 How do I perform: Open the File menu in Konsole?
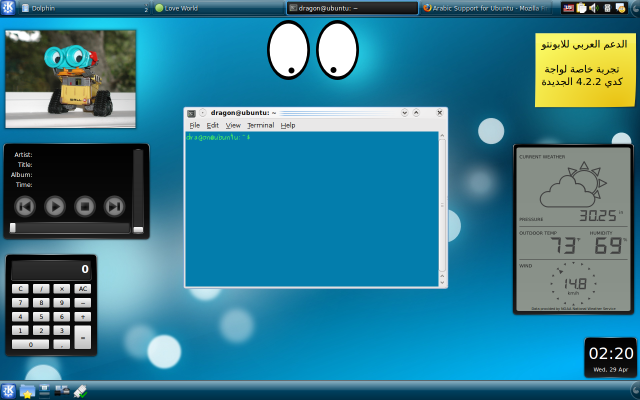coord(195,125)
